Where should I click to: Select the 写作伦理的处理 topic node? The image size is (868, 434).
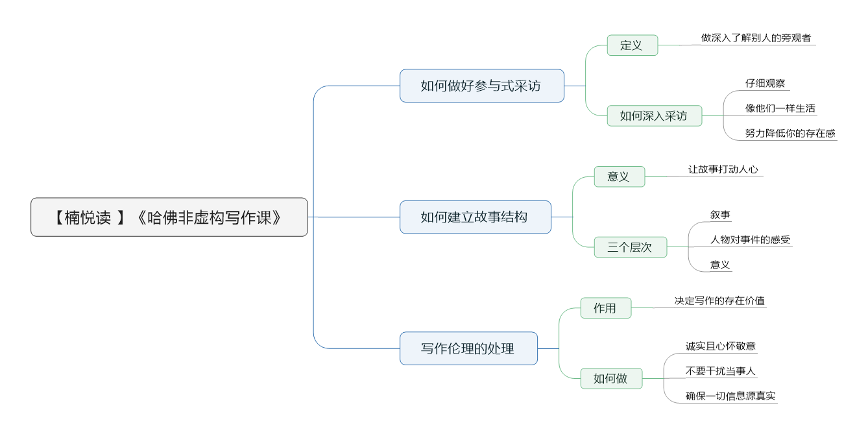pyautogui.click(x=469, y=348)
